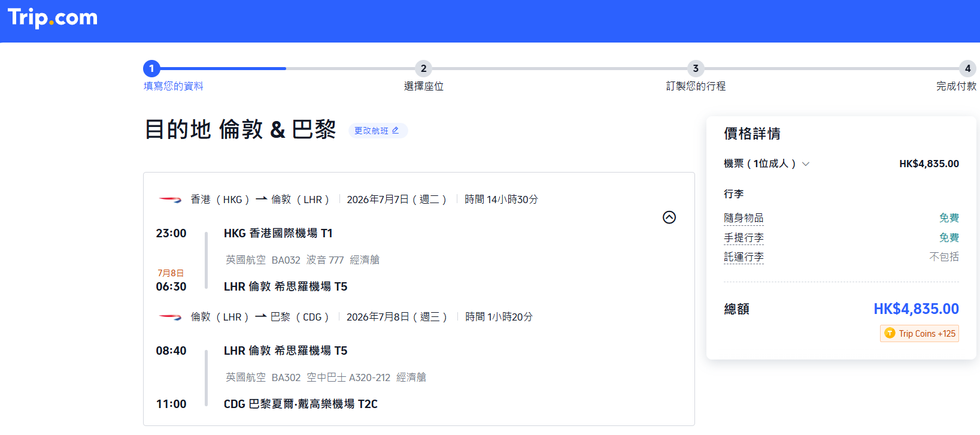Click the British Airways logo for HKG–LHR flight
Image resolution: width=980 pixels, height=435 pixels.
tap(170, 200)
